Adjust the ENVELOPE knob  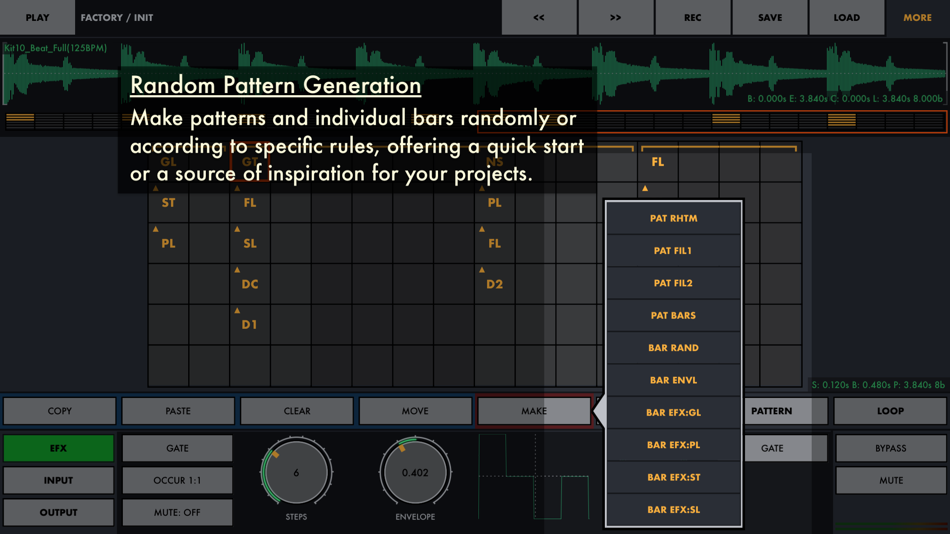point(415,472)
